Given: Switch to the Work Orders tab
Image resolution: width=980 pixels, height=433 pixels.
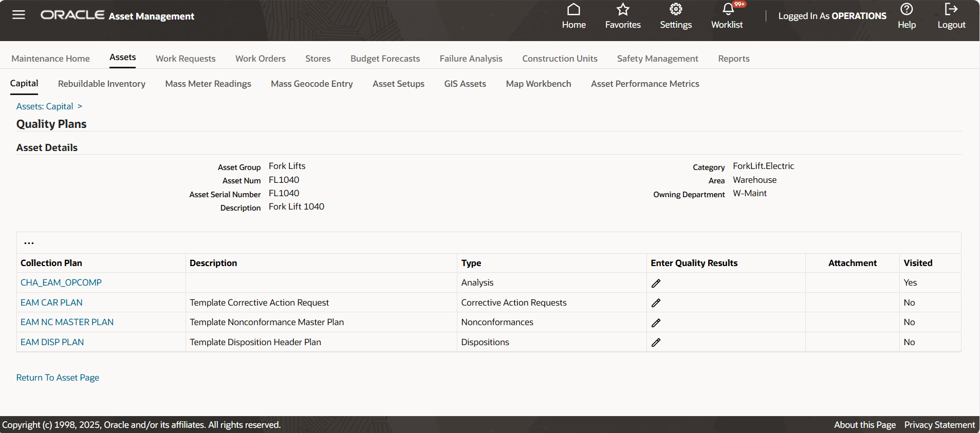Looking at the screenshot, I should [x=260, y=59].
